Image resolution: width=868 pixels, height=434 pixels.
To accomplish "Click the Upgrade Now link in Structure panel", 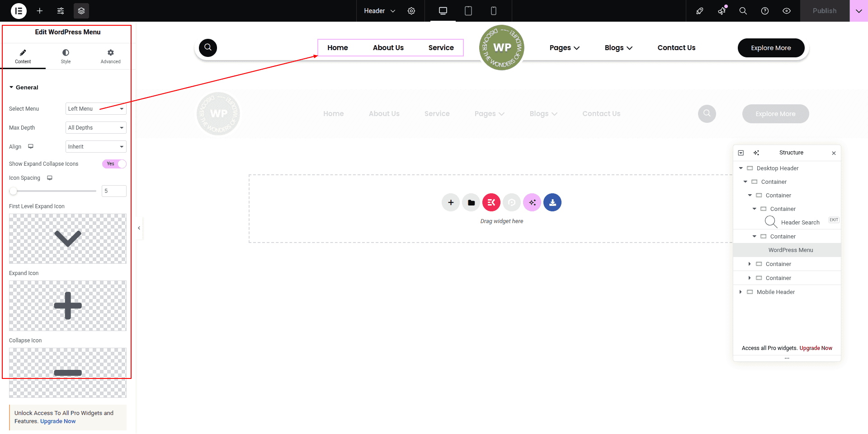I will pyautogui.click(x=816, y=348).
